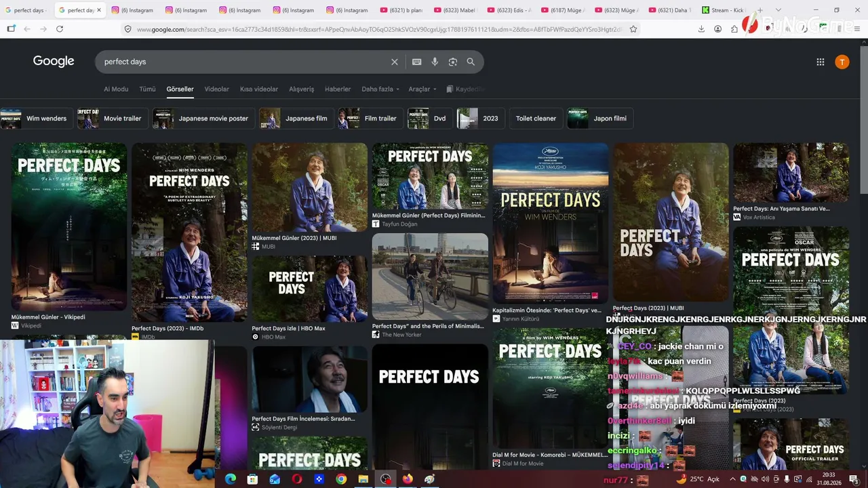This screenshot has height=488, width=868.
Task: Bookmark this page with the star icon
Action: click(x=633, y=29)
